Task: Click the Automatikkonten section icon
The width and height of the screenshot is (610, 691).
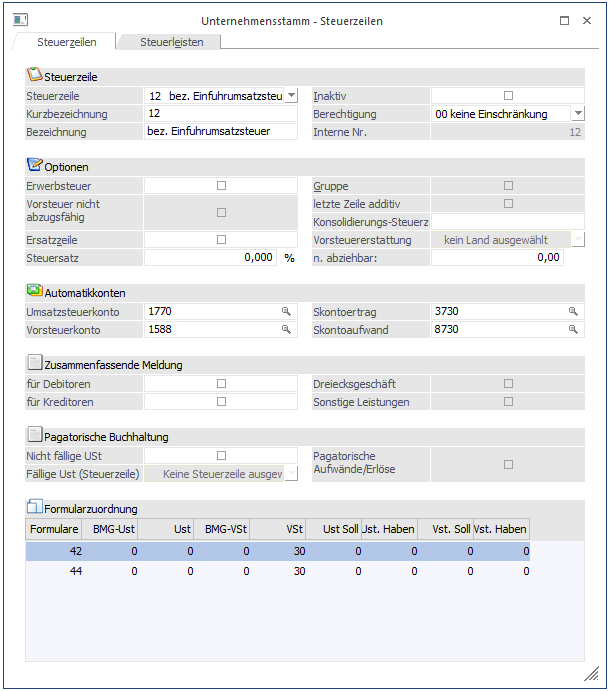Action: click(35, 291)
